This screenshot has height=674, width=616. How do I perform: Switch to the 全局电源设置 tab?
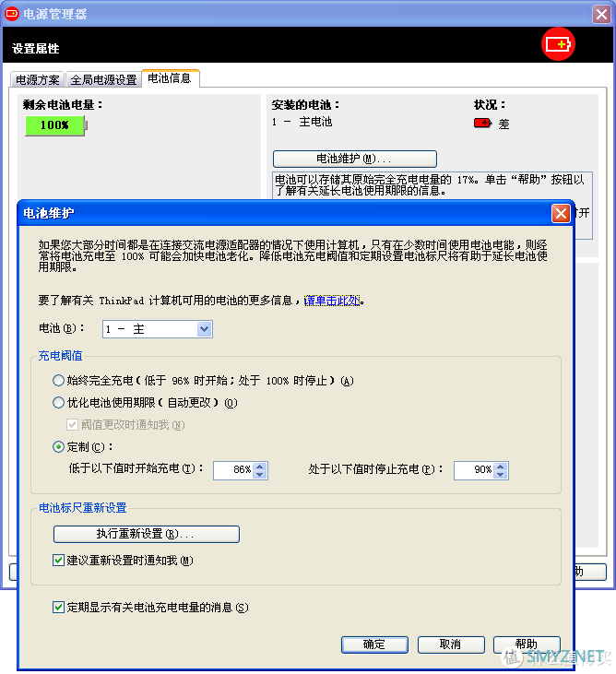point(103,80)
